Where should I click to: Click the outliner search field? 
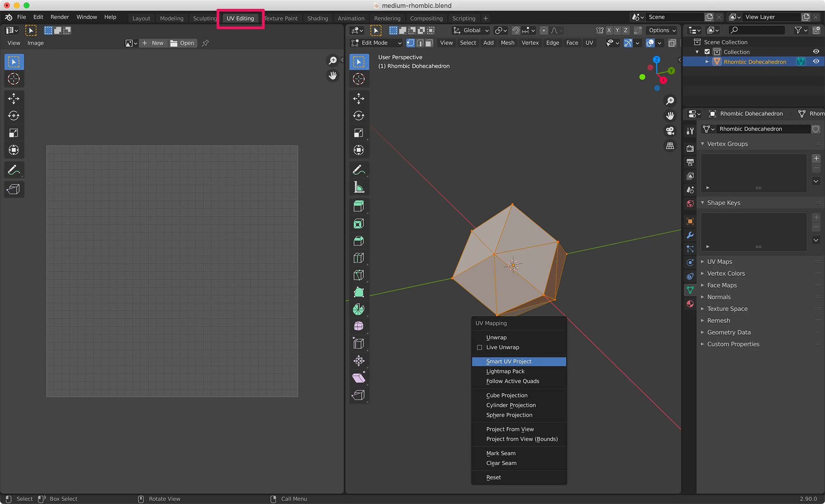[x=757, y=30]
